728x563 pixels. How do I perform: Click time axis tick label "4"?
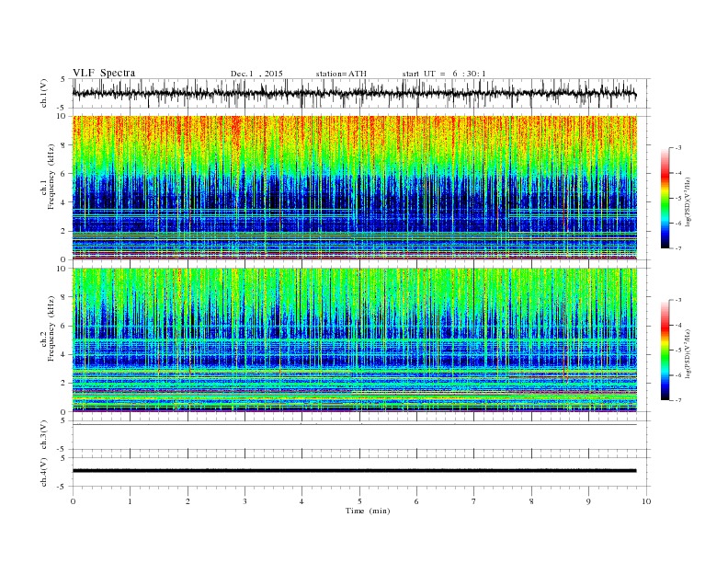coord(302,501)
